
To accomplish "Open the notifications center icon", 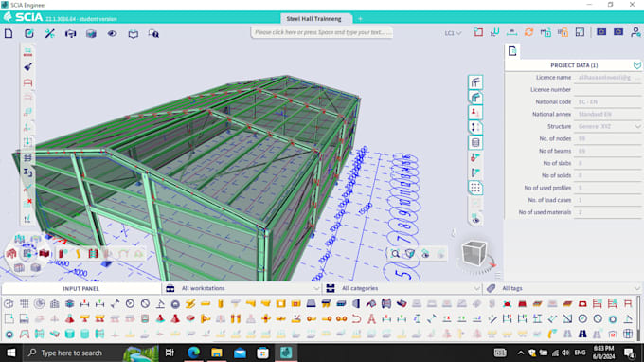I will coord(629,353).
